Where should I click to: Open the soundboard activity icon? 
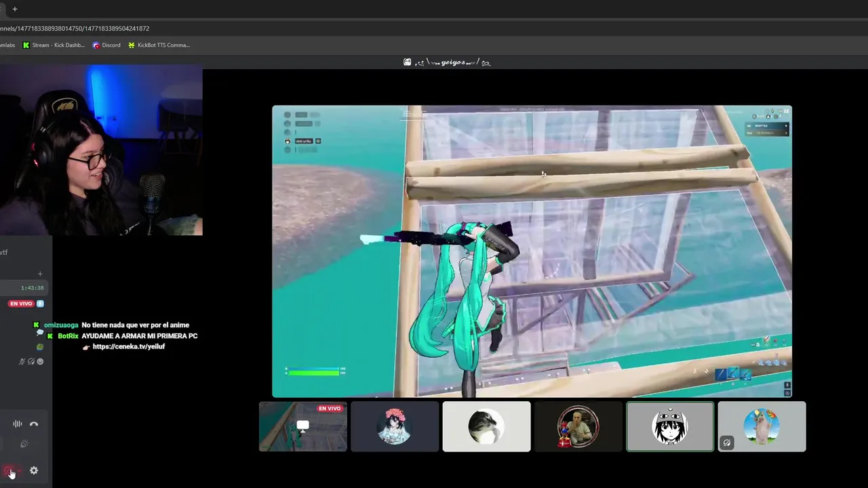point(24,444)
